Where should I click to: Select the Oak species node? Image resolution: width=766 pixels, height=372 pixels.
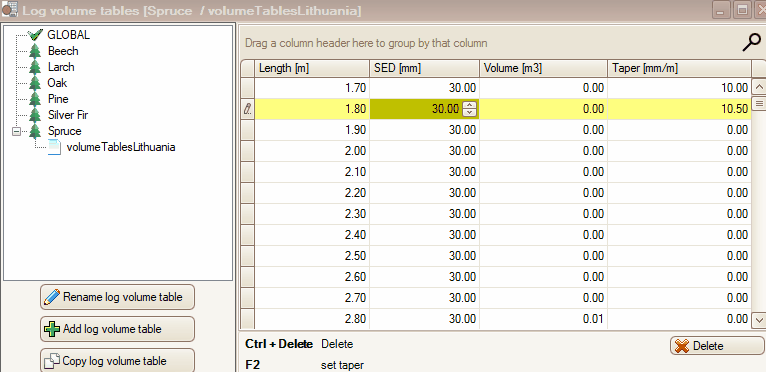(57, 83)
